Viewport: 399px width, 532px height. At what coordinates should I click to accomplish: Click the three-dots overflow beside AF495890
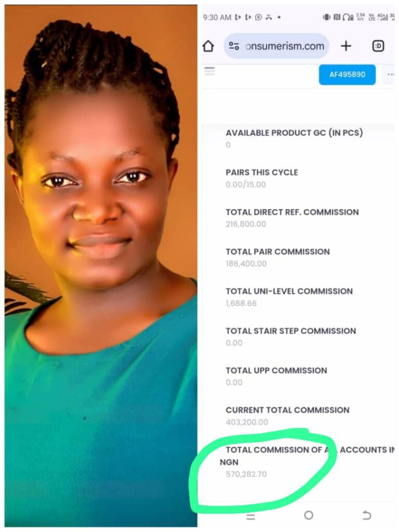coord(390,74)
